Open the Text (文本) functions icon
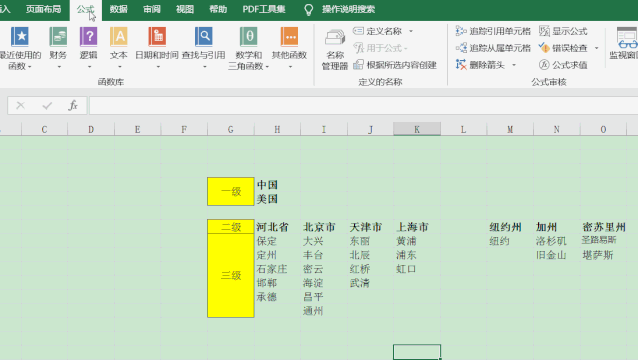The height and width of the screenshot is (360, 638). [x=119, y=37]
